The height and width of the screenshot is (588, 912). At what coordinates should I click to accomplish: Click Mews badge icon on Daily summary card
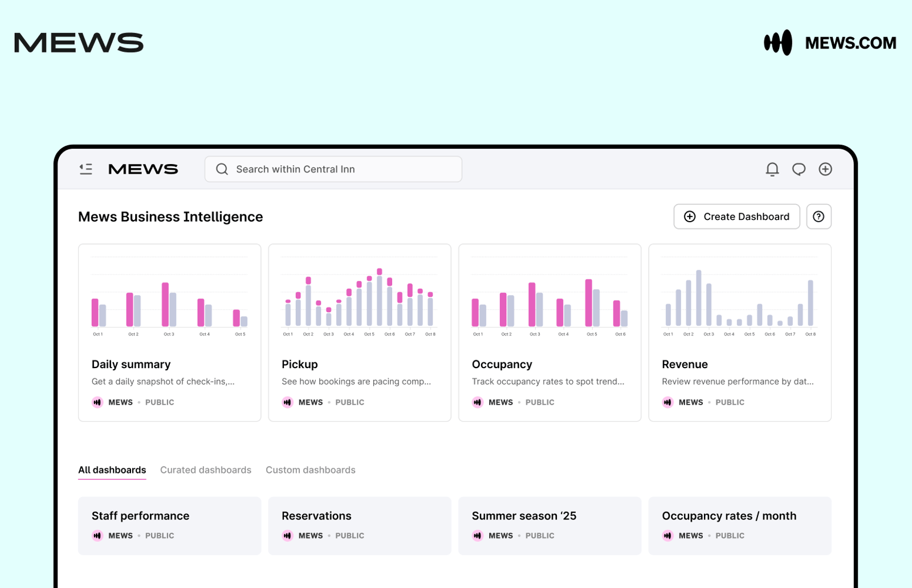97,402
